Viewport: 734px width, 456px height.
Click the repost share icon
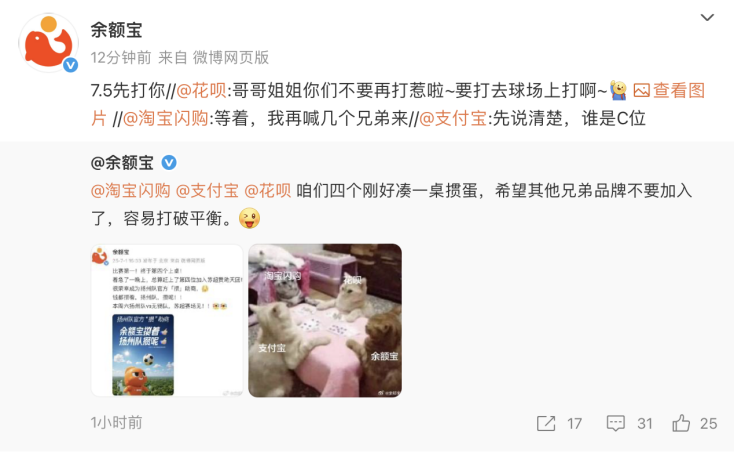click(x=546, y=423)
